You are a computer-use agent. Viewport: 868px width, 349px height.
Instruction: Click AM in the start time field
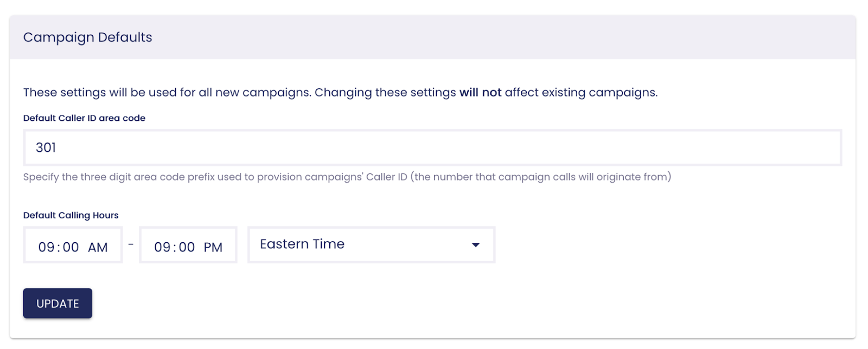tap(98, 247)
